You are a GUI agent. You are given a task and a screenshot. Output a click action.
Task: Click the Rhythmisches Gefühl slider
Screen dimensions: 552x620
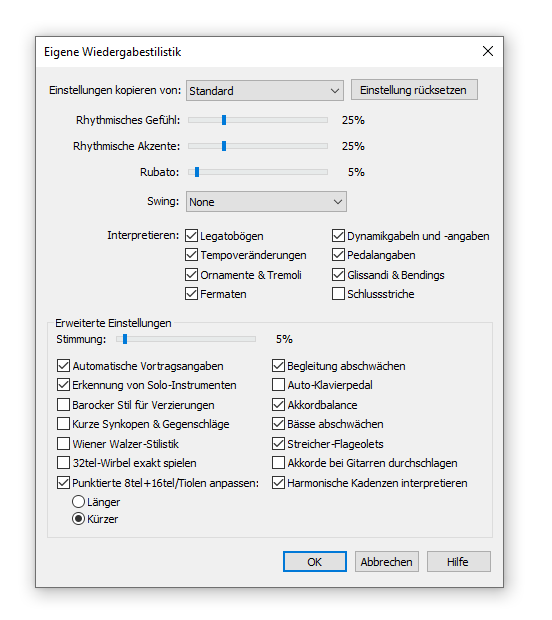pos(258,120)
